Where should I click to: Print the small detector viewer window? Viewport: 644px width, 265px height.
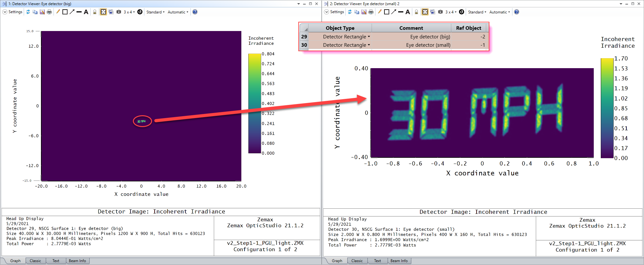371,12
